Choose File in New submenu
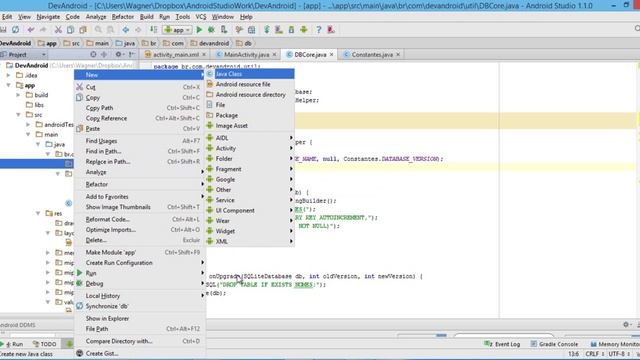This screenshot has height=360, width=640. coord(249,105)
